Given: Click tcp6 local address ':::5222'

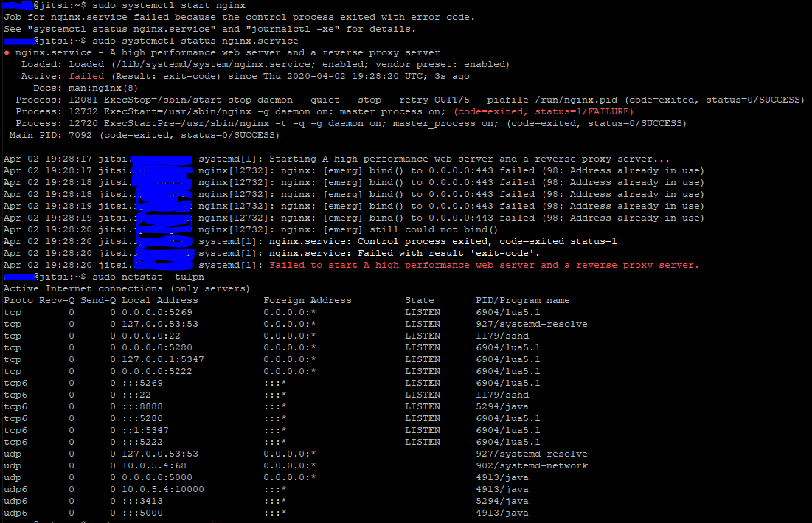Looking at the screenshot, I should pyautogui.click(x=142, y=442).
